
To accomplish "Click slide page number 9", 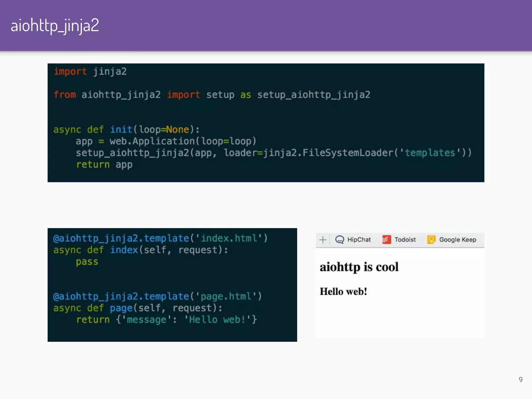I will tap(521, 380).
